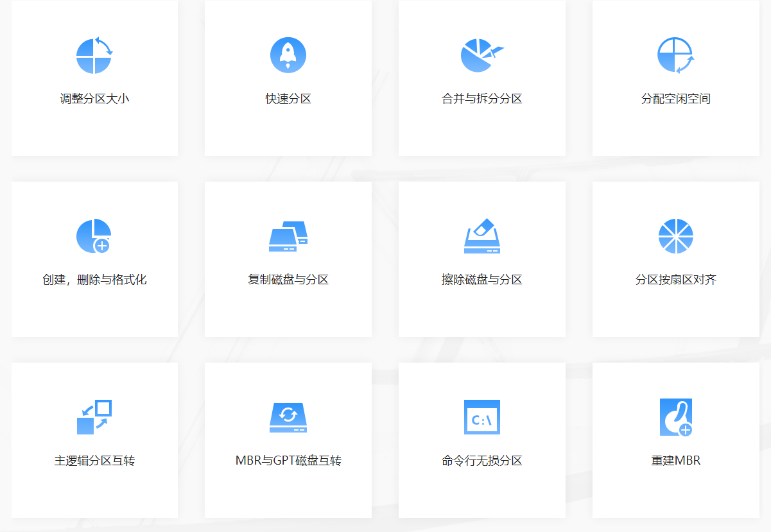Open the 命令行无损分区 terminal icon
771x532 pixels.
click(481, 416)
